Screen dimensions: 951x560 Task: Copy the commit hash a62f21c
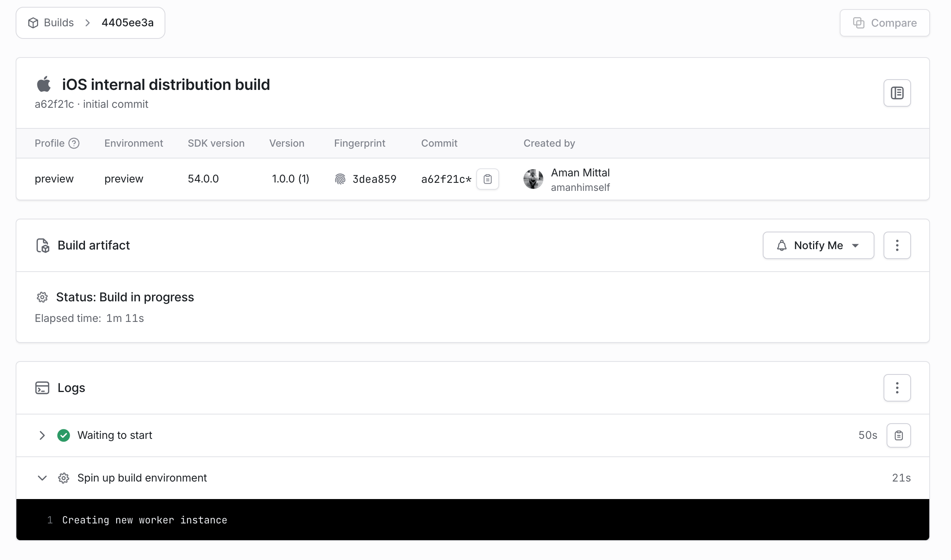pyautogui.click(x=487, y=179)
